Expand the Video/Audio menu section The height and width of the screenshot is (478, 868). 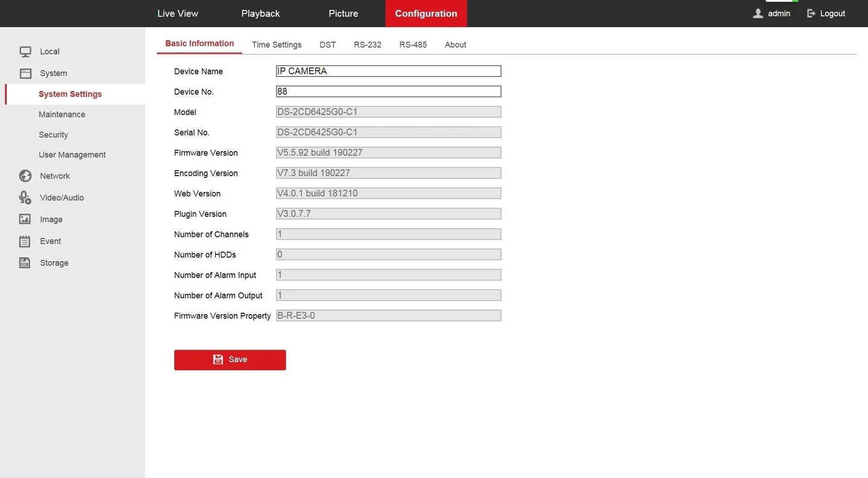62,198
